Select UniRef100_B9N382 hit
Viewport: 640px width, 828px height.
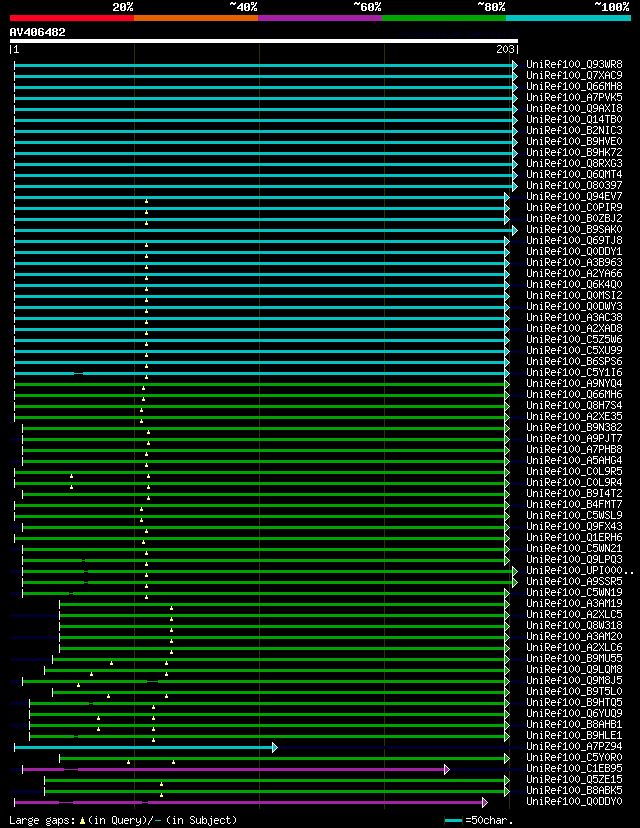[574, 428]
